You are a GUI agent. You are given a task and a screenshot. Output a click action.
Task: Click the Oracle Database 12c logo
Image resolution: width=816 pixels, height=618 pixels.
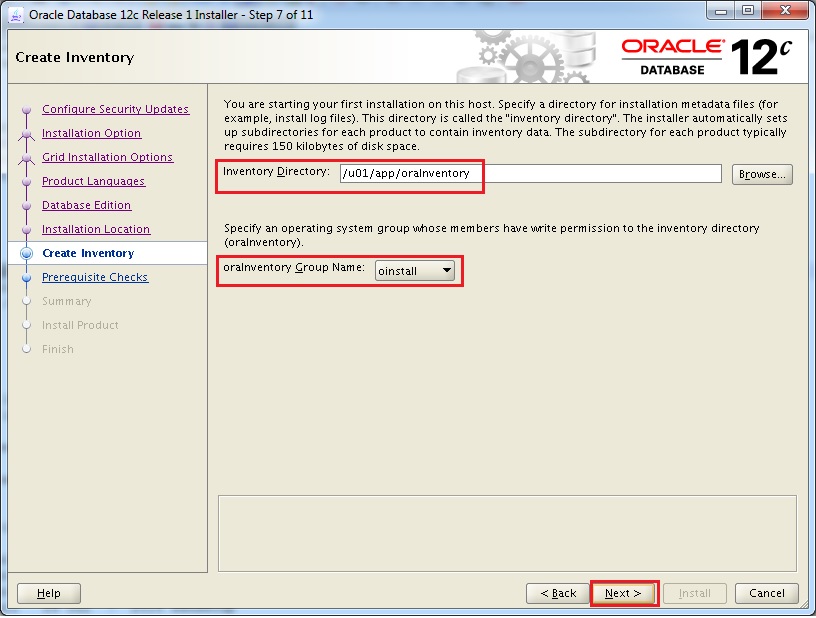(706, 57)
